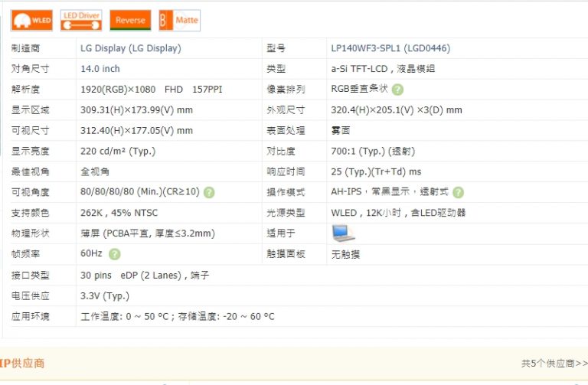The width and height of the screenshot is (588, 385).
Task: Select resolution value 1920(RGB)×1080 FHD 157PPI
Action: [x=151, y=90]
